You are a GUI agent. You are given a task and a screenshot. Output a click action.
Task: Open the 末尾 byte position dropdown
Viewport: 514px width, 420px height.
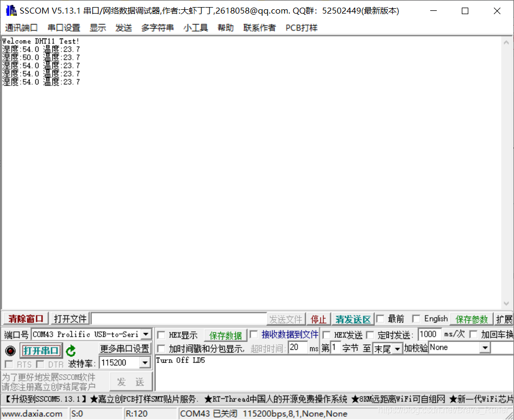pos(397,349)
